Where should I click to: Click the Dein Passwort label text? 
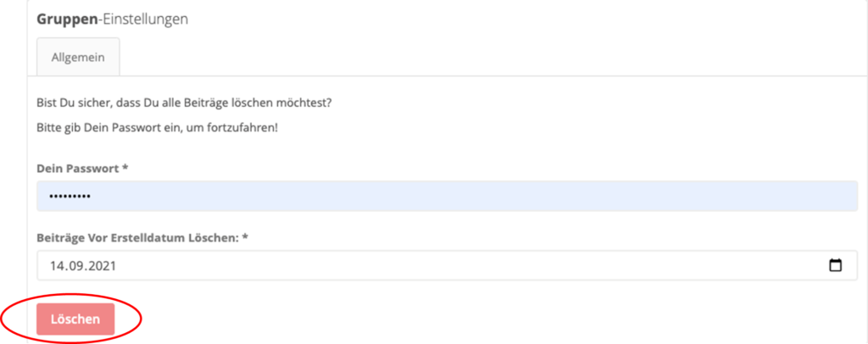tap(77, 169)
